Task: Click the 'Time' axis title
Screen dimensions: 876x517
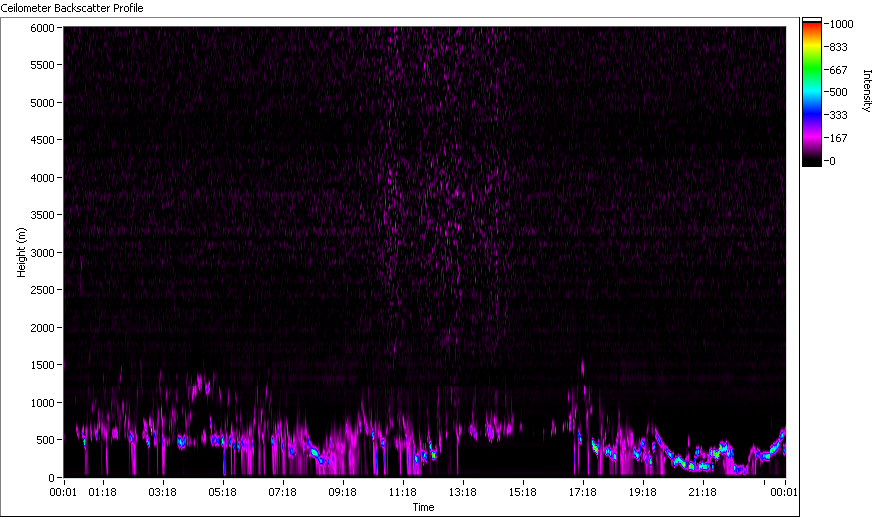Action: click(423, 507)
